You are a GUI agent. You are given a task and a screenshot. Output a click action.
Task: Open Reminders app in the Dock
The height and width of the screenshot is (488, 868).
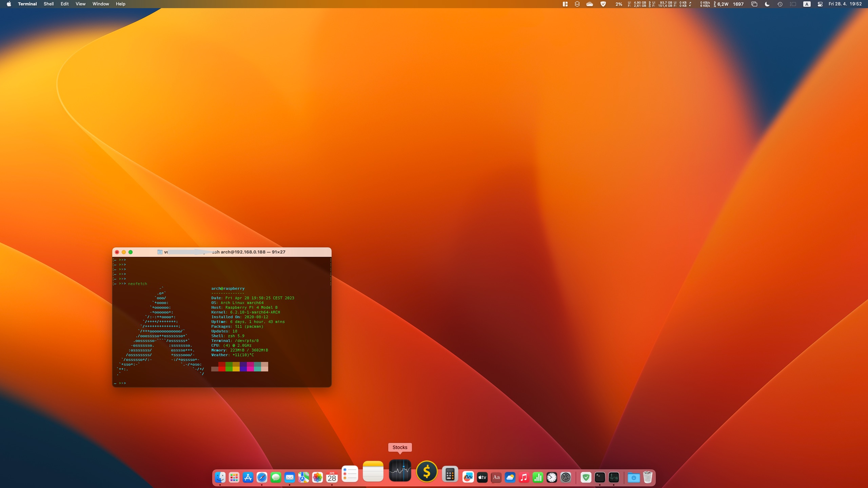click(x=350, y=474)
